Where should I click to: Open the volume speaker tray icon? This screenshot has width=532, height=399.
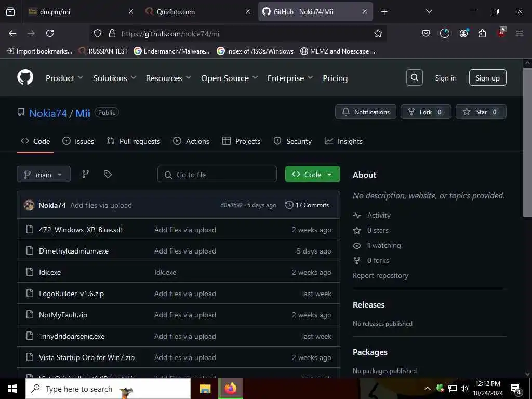[464, 389]
